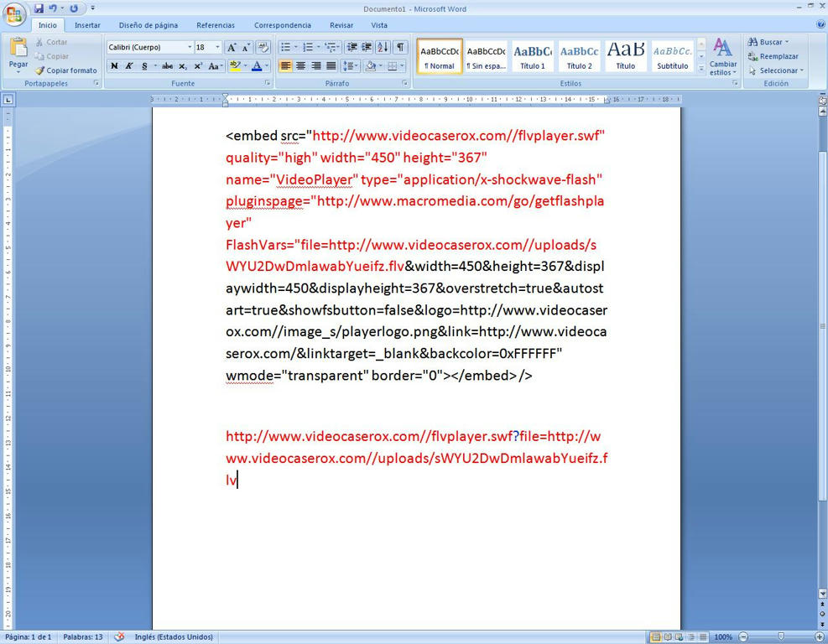Increase font size with grow font icon
The image size is (828, 644).
pyautogui.click(x=232, y=48)
